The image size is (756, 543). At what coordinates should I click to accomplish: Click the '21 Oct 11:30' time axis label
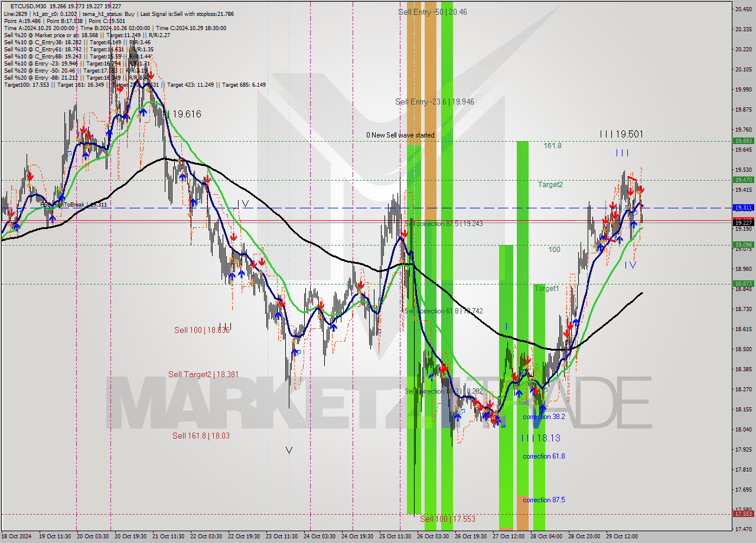click(x=170, y=537)
